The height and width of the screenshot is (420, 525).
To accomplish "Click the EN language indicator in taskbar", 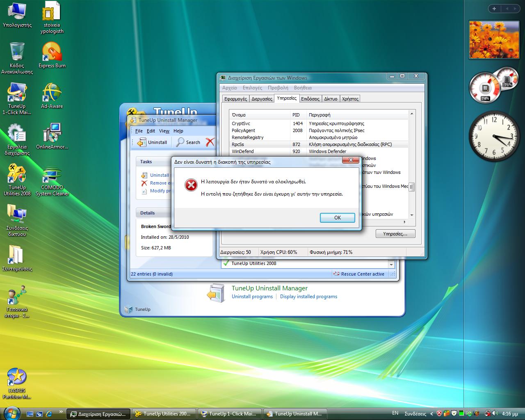I will tap(395, 413).
